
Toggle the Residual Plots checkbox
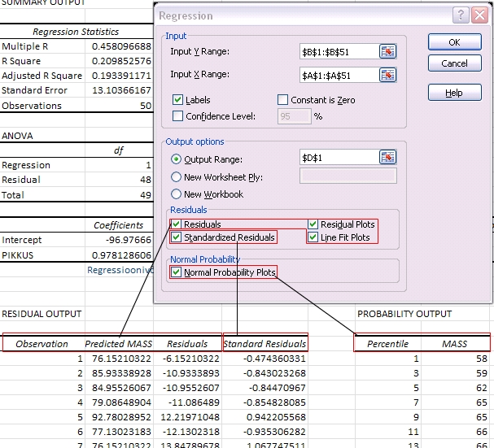click(313, 224)
